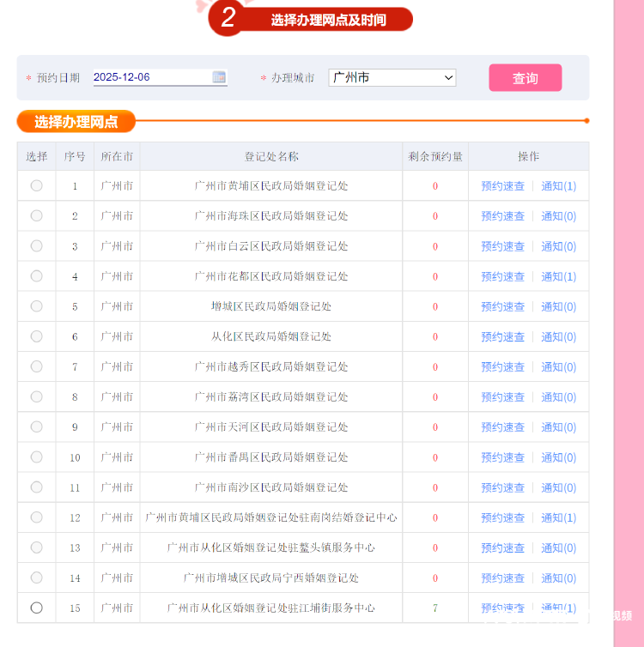Select radio button for 广州市天河区民政局婚姻登记处
Image resolution: width=644 pixels, height=647 pixels.
[x=36, y=426]
